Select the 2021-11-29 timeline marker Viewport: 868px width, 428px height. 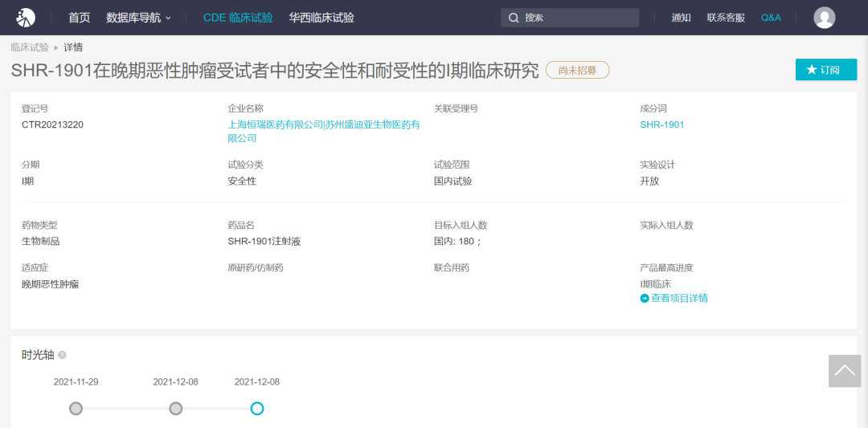click(76, 409)
